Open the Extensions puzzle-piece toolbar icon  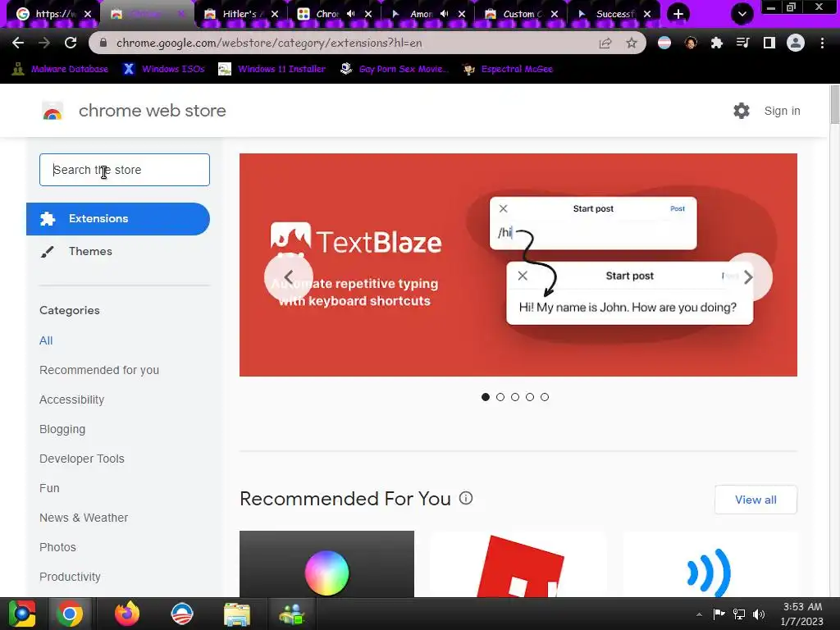(717, 43)
